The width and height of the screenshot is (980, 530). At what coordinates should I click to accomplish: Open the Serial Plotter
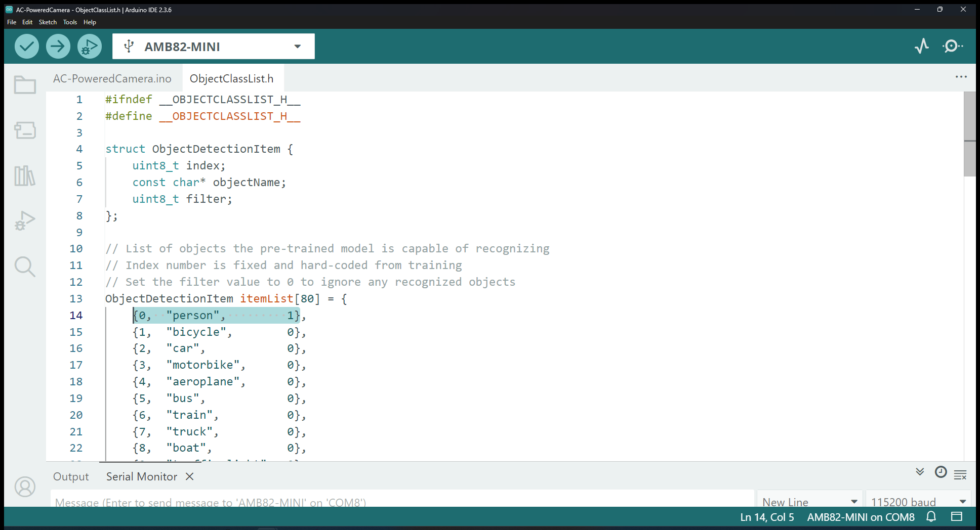coord(922,46)
